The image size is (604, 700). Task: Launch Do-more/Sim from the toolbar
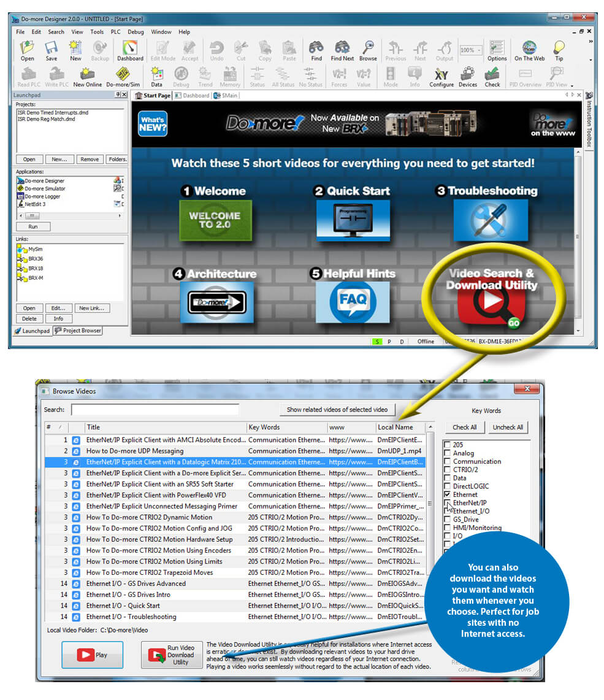coord(123,77)
